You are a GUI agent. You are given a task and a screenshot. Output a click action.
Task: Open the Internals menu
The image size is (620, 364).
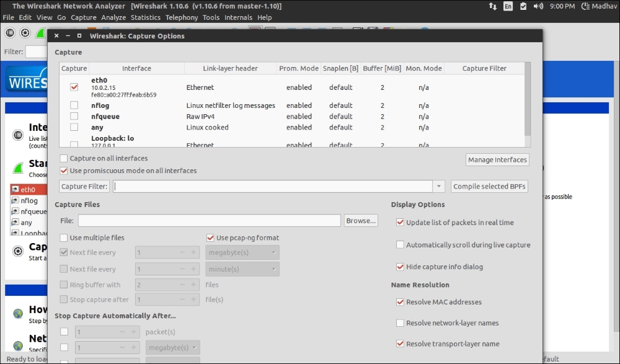click(238, 17)
